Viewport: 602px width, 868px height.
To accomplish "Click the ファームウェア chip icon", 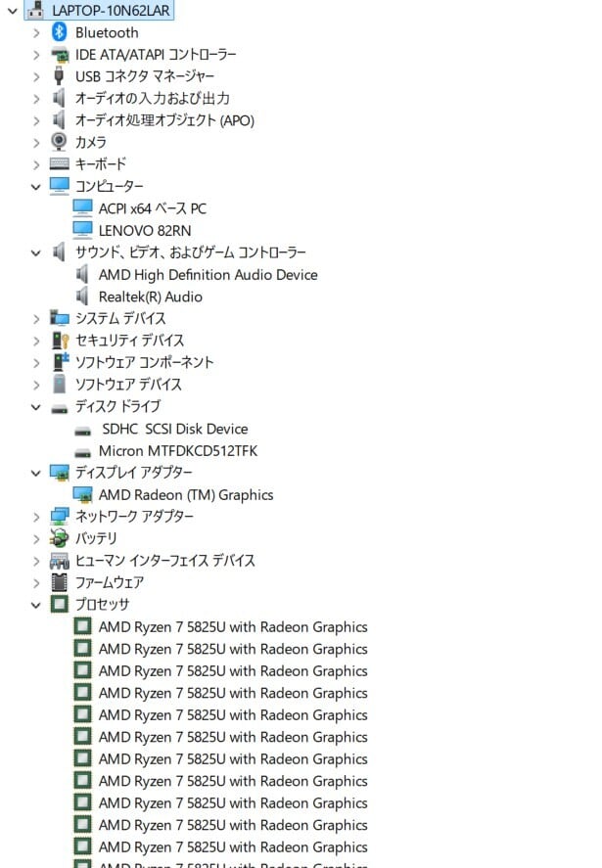I will pos(60,582).
